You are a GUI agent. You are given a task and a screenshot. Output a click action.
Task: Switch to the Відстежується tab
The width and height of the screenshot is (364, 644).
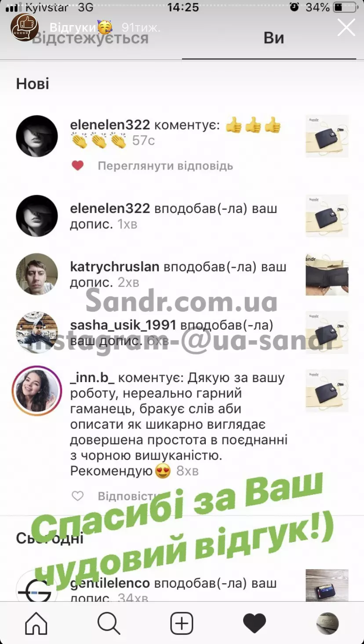90,38
